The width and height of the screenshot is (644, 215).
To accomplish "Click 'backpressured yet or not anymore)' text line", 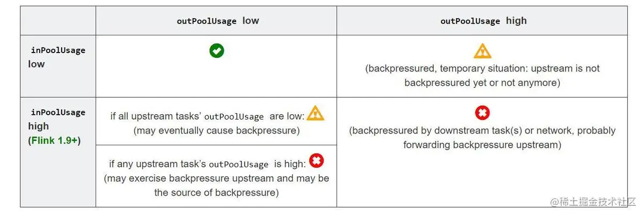I will [x=482, y=83].
